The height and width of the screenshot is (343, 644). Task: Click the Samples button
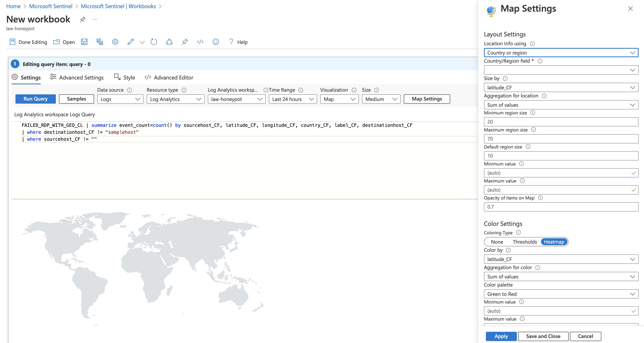click(x=77, y=99)
